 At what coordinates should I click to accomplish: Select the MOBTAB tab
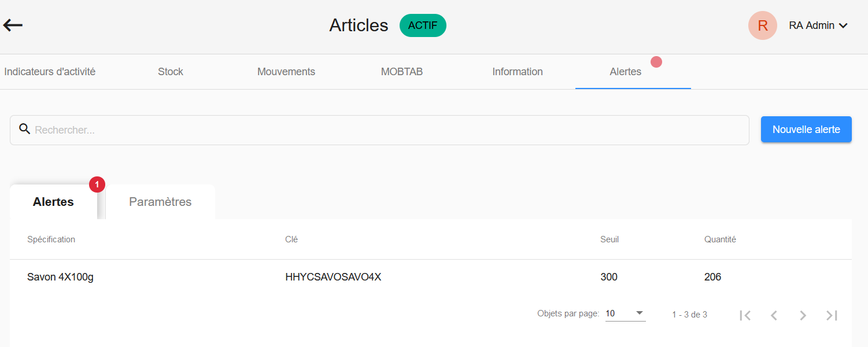(x=402, y=72)
